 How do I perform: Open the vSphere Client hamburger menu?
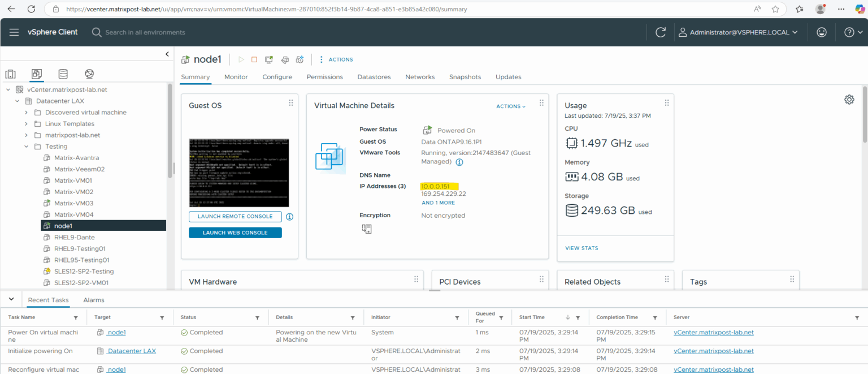[14, 32]
